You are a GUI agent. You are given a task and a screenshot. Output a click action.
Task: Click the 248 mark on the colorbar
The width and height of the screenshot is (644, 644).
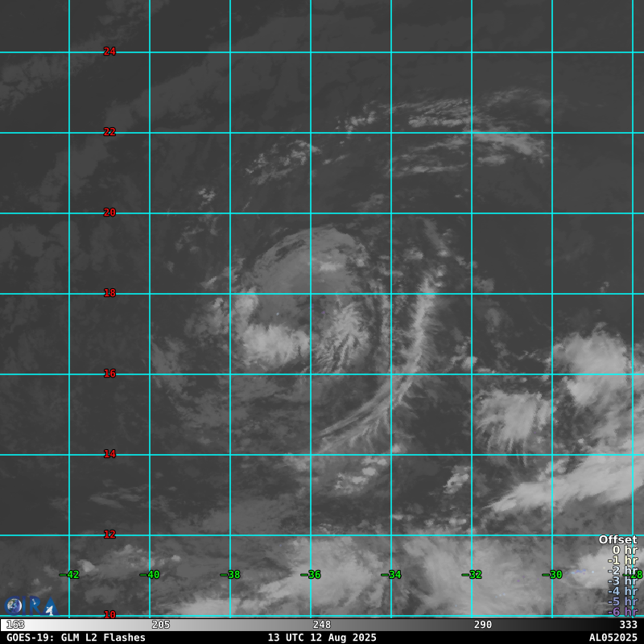pyautogui.click(x=322, y=625)
